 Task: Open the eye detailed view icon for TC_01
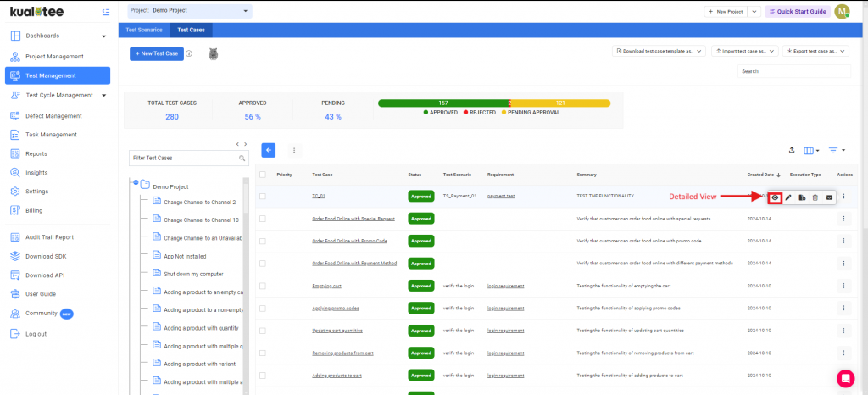[775, 197]
